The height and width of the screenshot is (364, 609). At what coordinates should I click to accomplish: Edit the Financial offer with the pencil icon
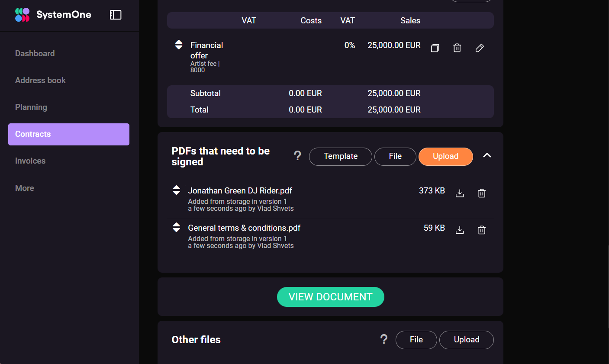(x=479, y=48)
